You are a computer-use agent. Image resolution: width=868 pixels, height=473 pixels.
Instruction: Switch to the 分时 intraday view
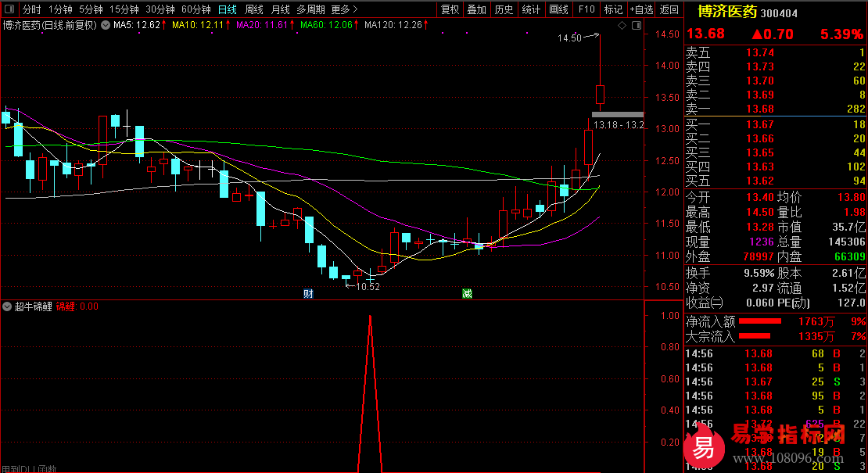(x=31, y=9)
